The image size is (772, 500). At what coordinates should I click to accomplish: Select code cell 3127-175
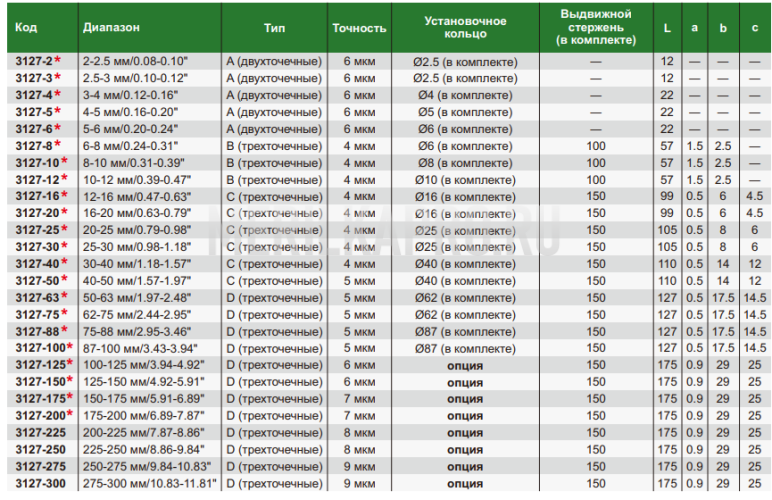tap(44, 399)
